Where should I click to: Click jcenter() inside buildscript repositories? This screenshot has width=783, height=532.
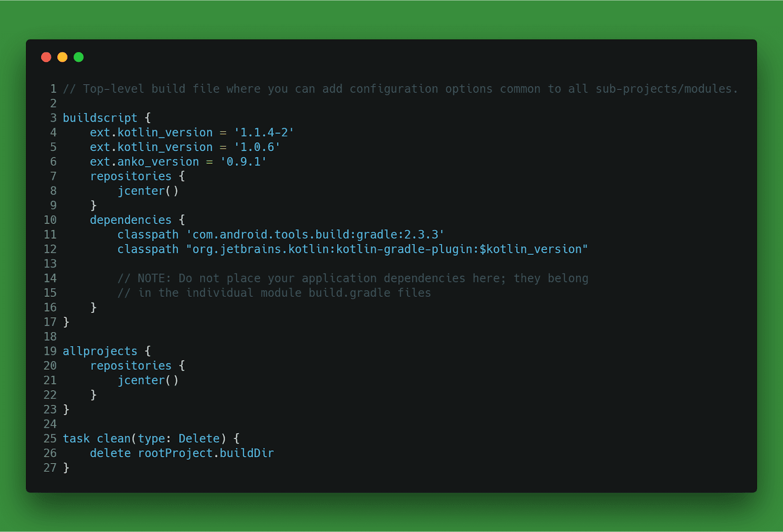click(x=148, y=191)
